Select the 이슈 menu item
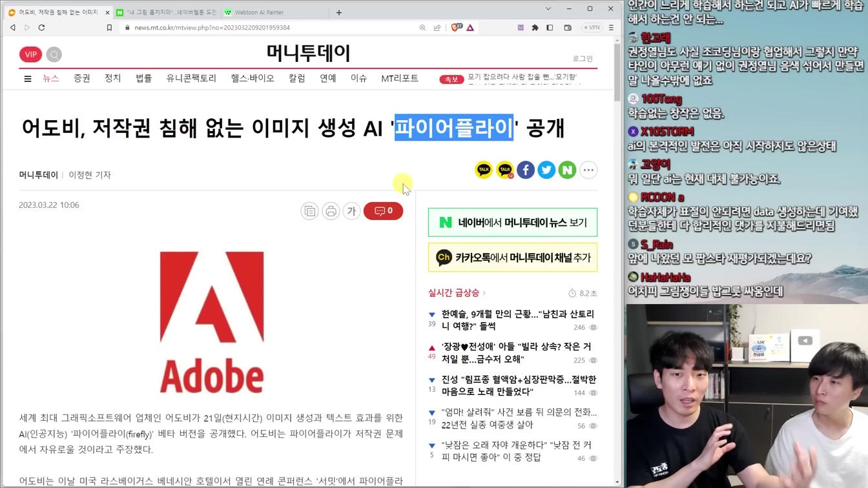Screen dimensions: 868x488 [x=358, y=78]
